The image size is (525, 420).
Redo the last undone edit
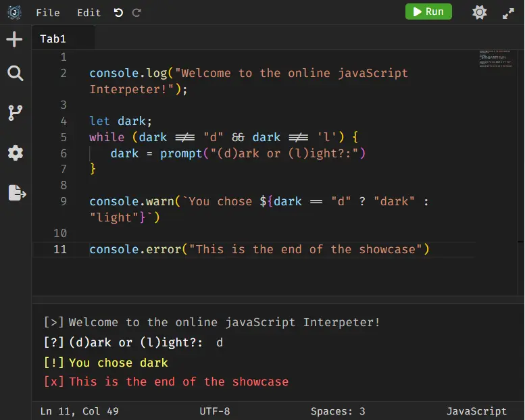136,13
